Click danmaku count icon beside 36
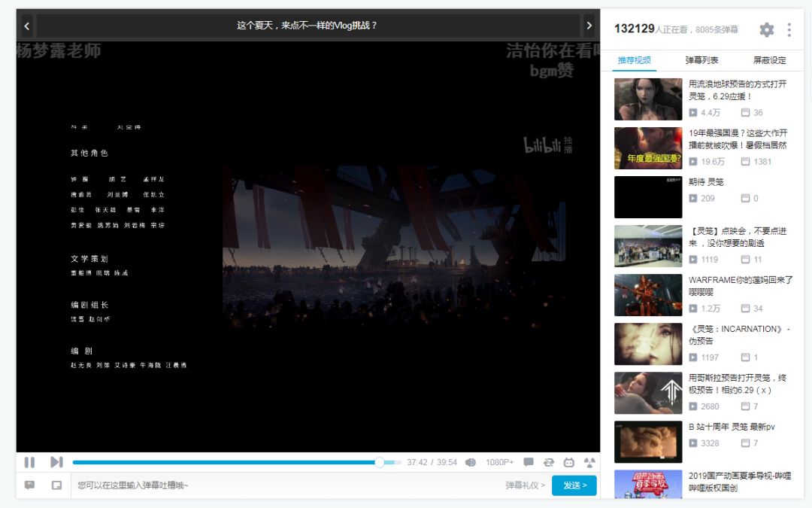 [x=745, y=112]
